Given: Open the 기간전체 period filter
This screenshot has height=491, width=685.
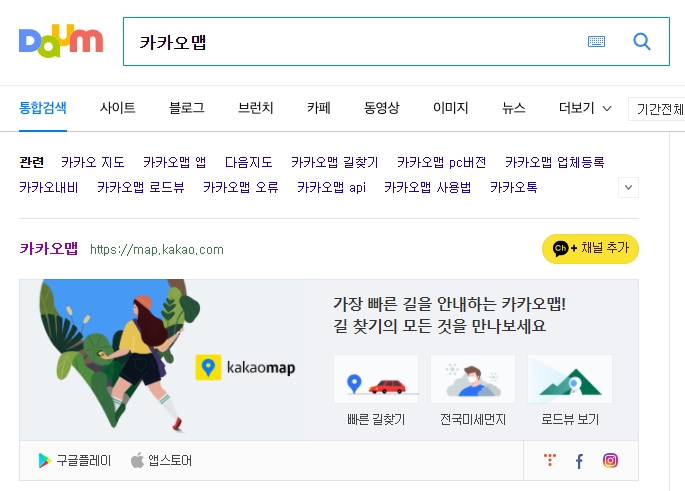Looking at the screenshot, I should [x=657, y=109].
